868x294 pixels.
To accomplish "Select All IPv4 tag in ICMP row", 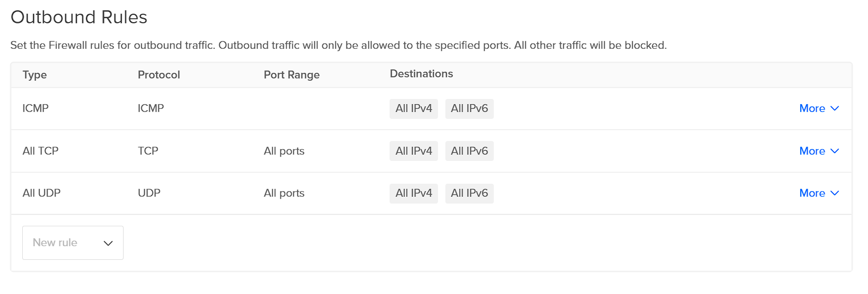I will (413, 109).
